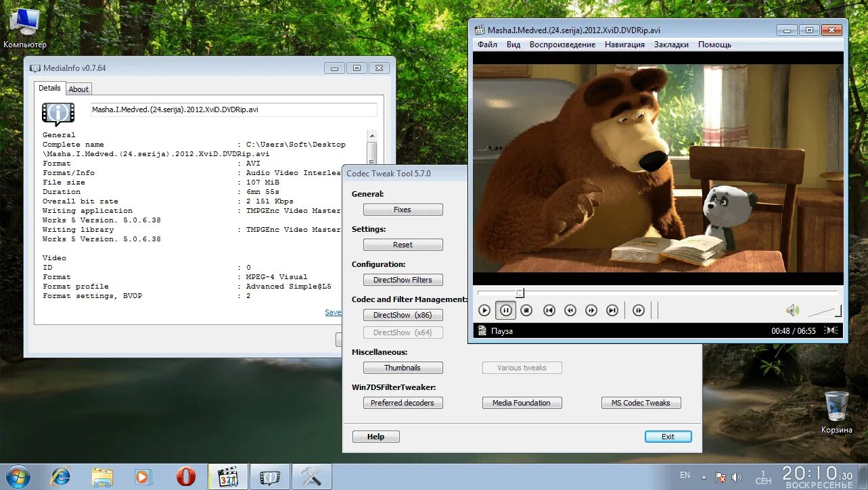This screenshot has width=868, height=490.
Task: Click the Компьютер desktop icon
Action: [x=25, y=28]
